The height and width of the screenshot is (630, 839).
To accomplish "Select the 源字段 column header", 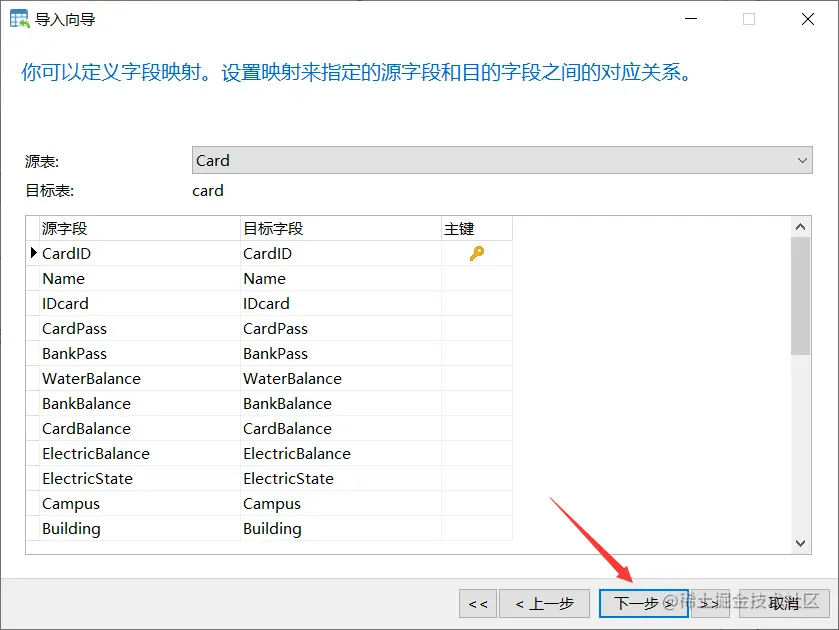I will [140, 229].
